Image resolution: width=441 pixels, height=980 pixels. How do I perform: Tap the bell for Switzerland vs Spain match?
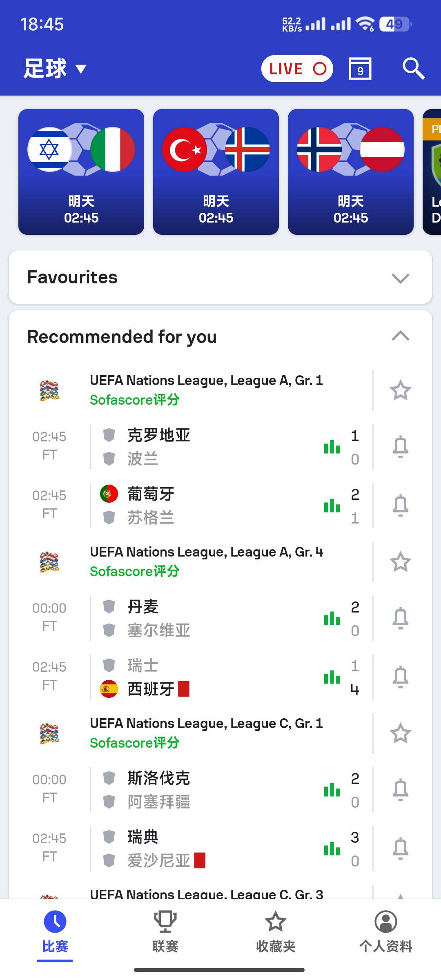click(400, 677)
